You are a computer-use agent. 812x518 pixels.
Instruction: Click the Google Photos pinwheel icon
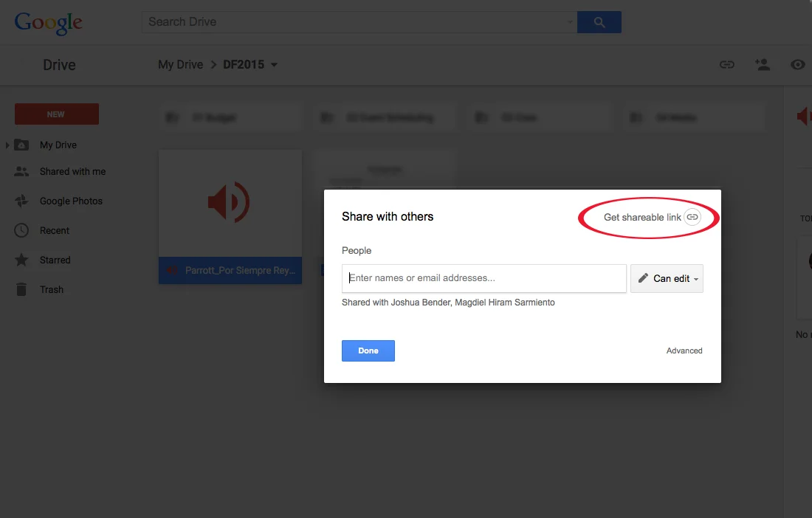21,201
